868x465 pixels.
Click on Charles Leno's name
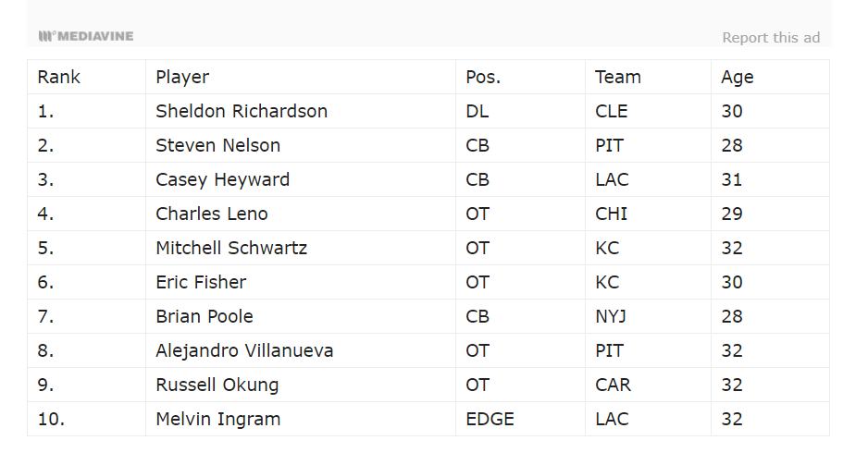[x=212, y=214]
